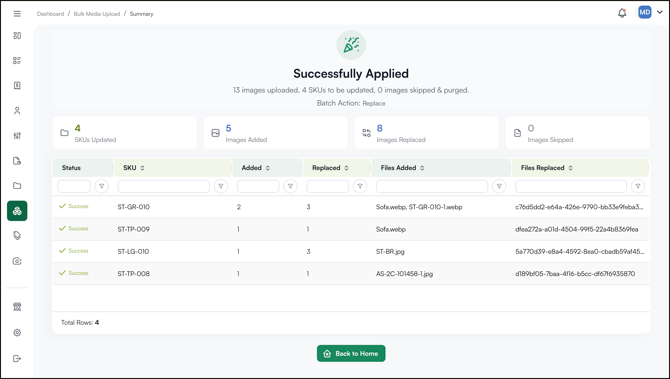Focus the Added filter input

pyautogui.click(x=258, y=186)
